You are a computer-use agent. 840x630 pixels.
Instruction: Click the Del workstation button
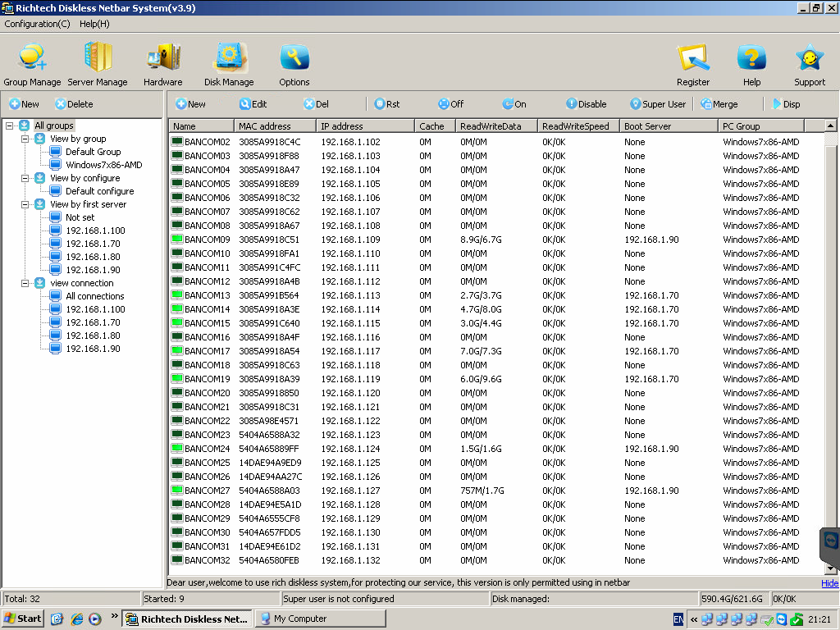[x=316, y=104]
